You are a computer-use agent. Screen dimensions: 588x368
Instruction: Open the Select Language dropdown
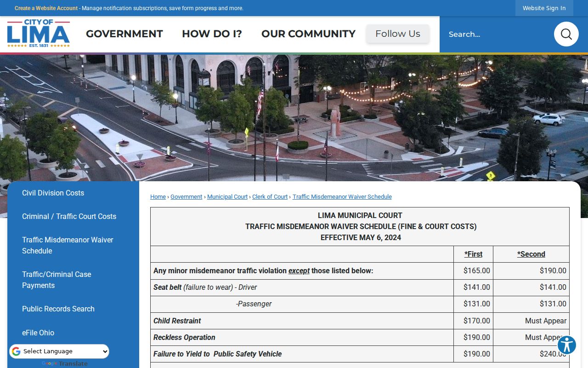pyautogui.click(x=59, y=351)
